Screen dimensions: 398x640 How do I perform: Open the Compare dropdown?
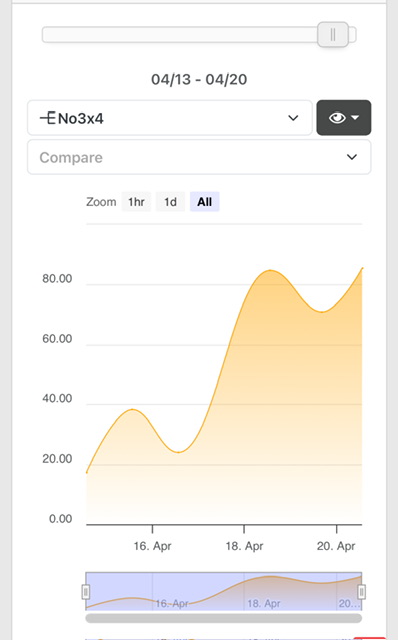coord(199,157)
